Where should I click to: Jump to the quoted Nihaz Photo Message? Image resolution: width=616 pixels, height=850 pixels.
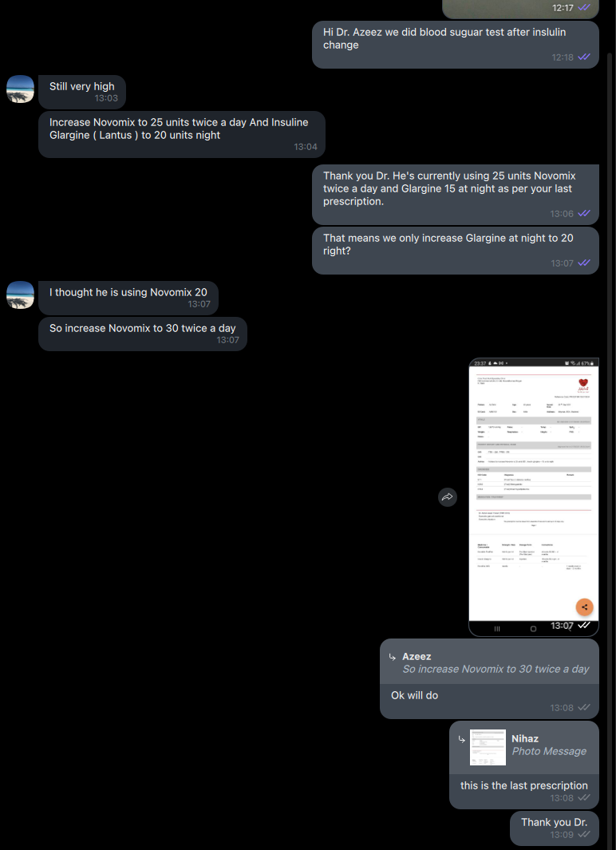pyautogui.click(x=524, y=747)
